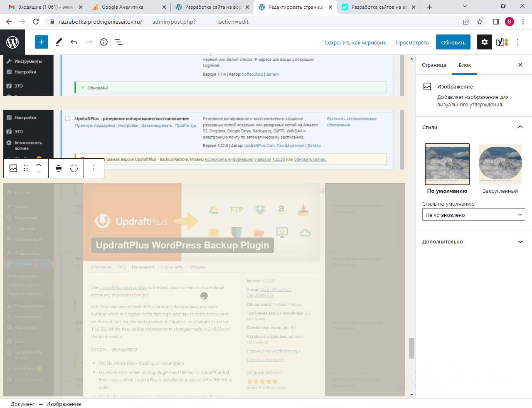The image size is (532, 408).
Task: Open the default style dropdown
Action: click(473, 215)
